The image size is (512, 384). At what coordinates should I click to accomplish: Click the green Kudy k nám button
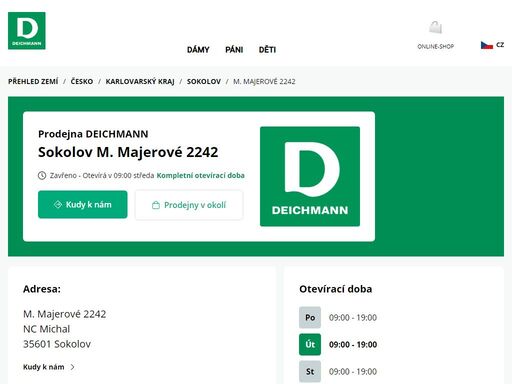coord(83,204)
